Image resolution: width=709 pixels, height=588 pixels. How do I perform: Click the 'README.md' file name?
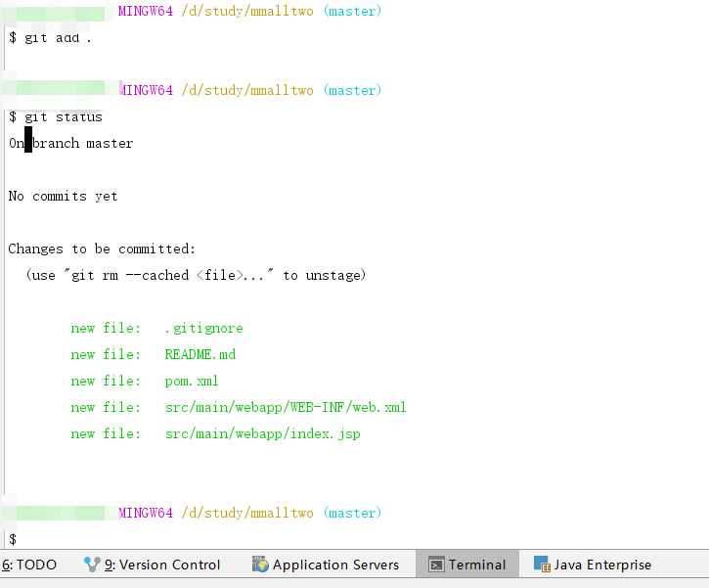[200, 354]
